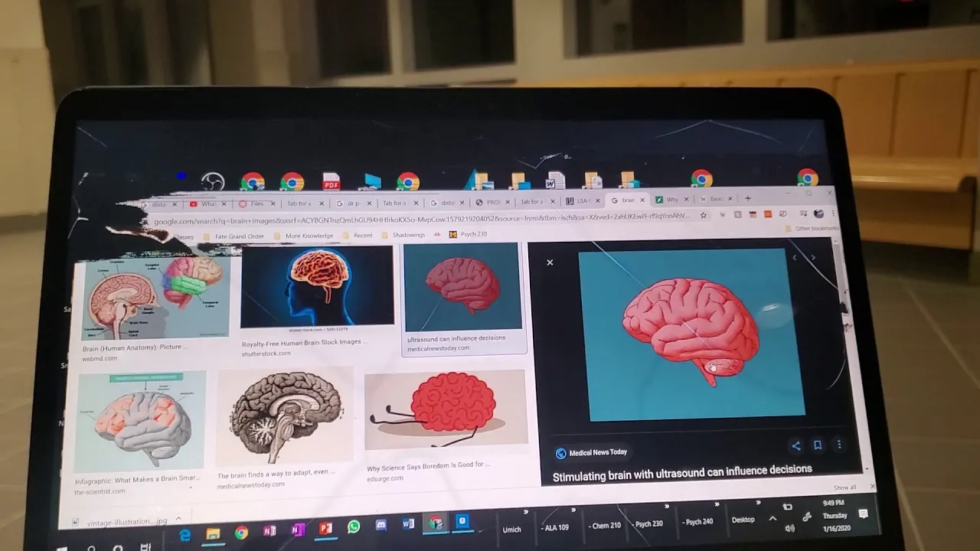Open 'Recent' bookmark folder
This screenshot has height=551, width=980.
[x=358, y=236]
